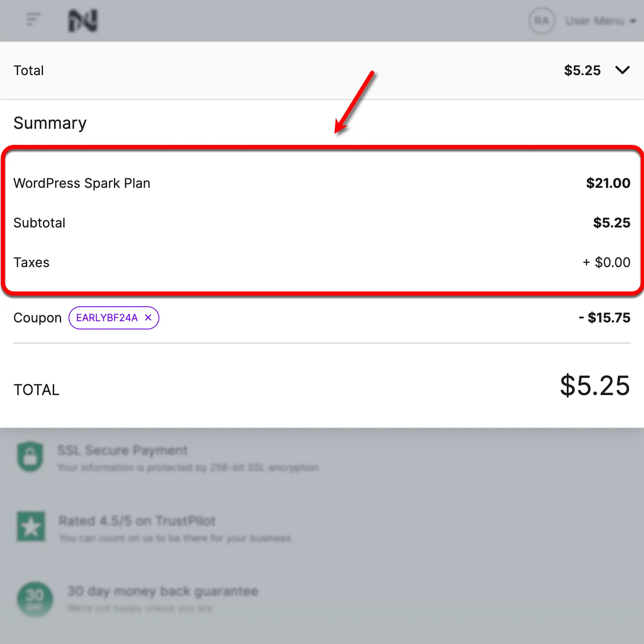Remove the EARLYBF24A coupon via its X
The image size is (644, 644).
point(148,317)
